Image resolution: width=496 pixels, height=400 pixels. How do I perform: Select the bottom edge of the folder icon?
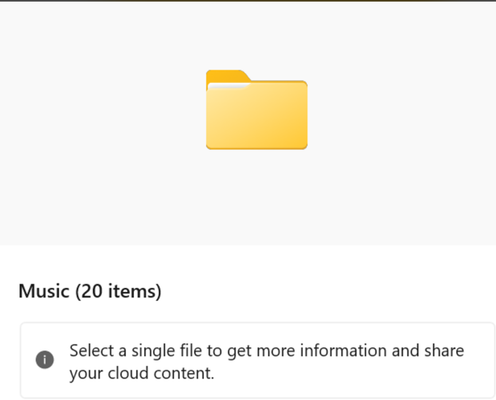pos(257,148)
